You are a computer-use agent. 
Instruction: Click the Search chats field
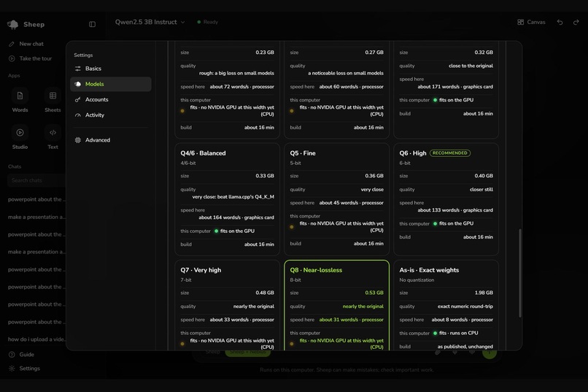[x=36, y=180]
